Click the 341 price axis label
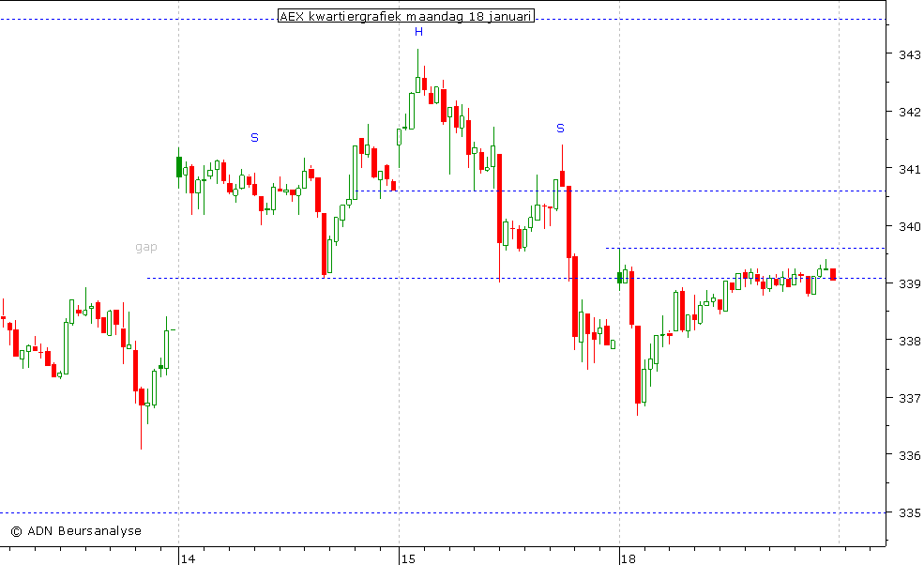The image size is (924, 565). [x=909, y=169]
